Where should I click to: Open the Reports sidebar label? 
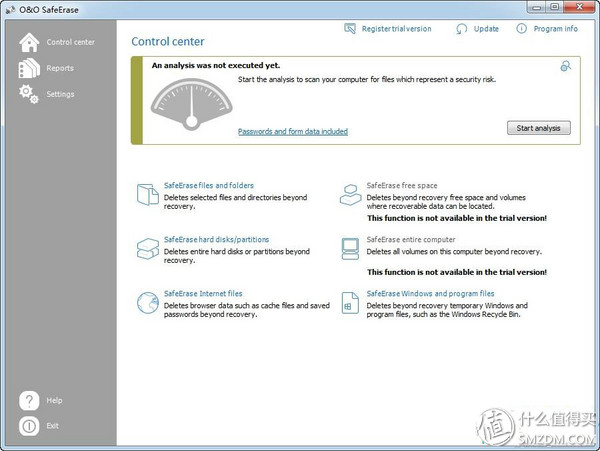(60, 68)
